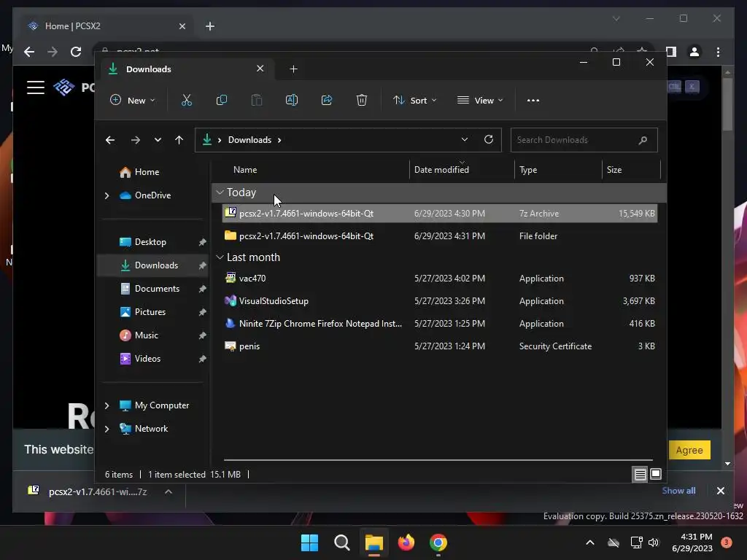Select the Ninite 7Zip Chrome Firefox installer file
This screenshot has height=560, width=747.
tap(440, 323)
